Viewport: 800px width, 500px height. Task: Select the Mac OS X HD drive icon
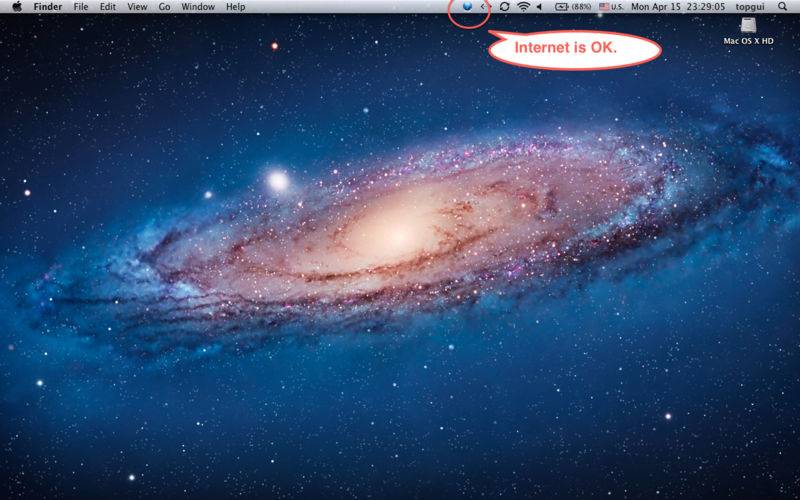coord(748,25)
